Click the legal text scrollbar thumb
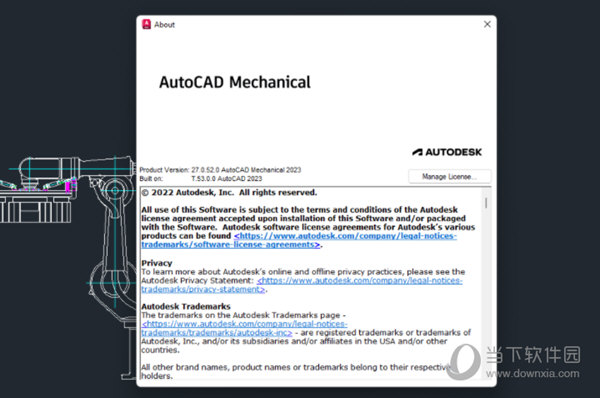Viewport: 600px width, 398px height. 486,203
